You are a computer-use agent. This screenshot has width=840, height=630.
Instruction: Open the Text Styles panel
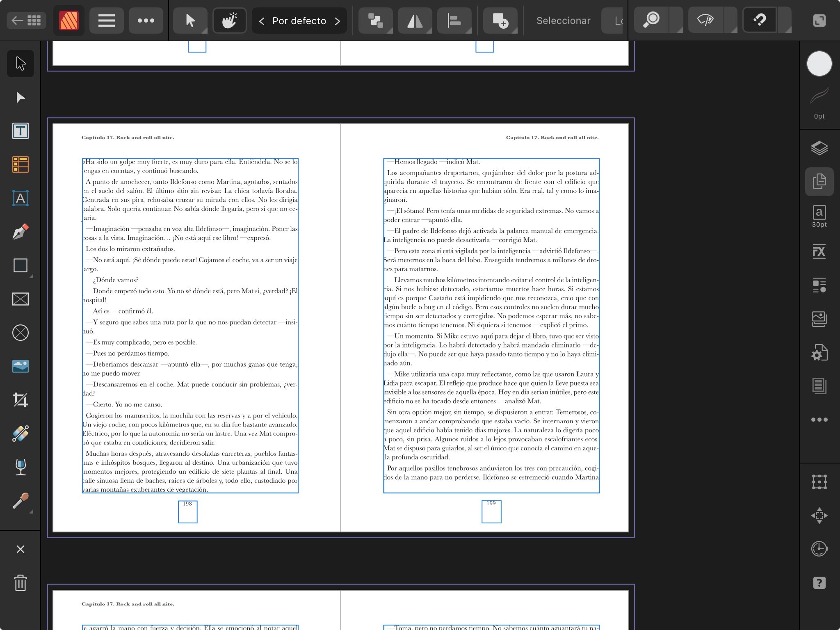[819, 285]
